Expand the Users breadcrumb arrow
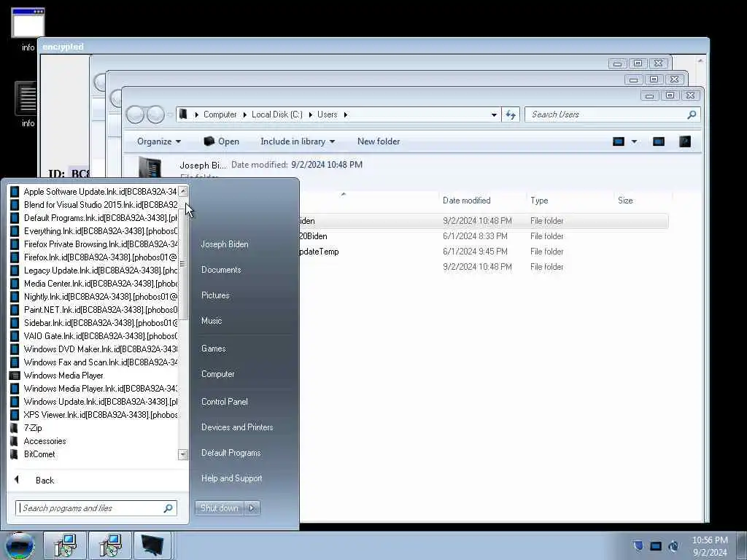 point(345,114)
